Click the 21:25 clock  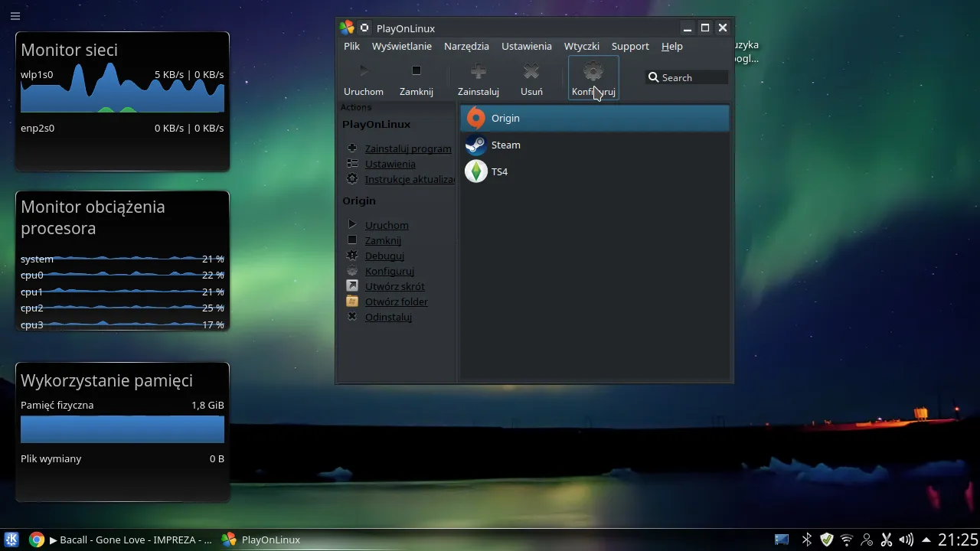coord(958,540)
